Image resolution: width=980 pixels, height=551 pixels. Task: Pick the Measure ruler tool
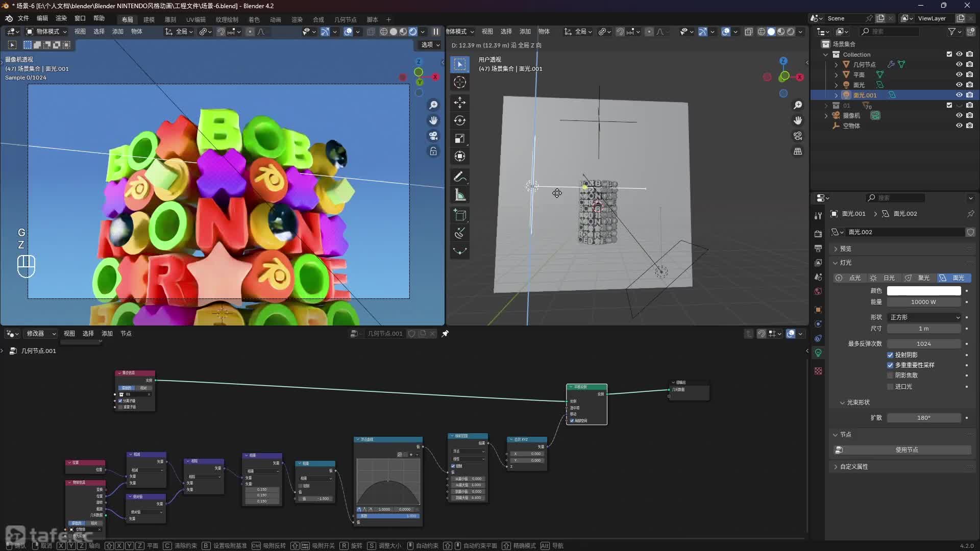point(460,195)
